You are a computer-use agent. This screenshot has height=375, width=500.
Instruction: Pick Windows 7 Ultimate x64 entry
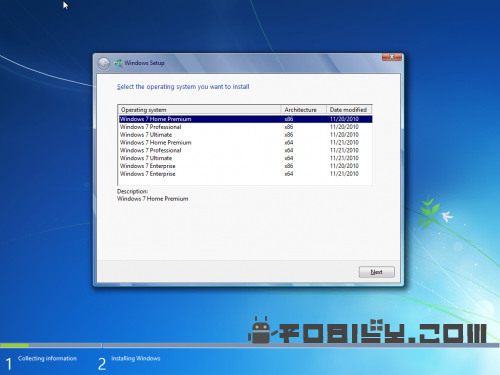click(245, 158)
